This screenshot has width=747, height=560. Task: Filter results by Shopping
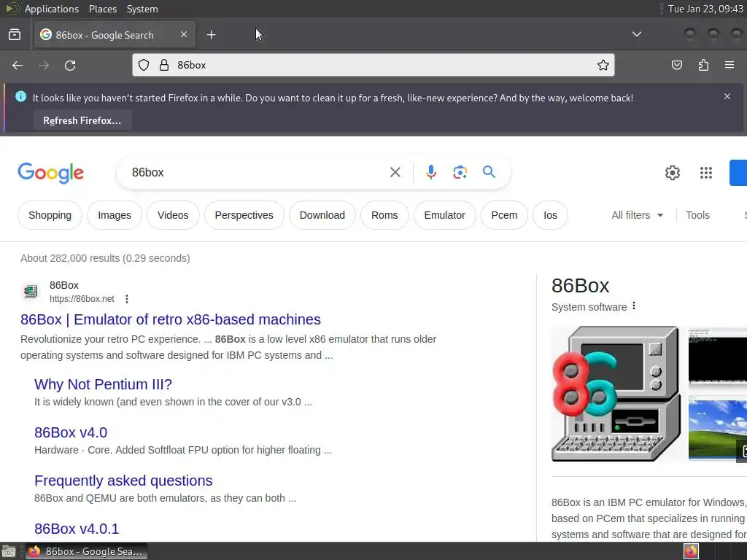[50, 215]
